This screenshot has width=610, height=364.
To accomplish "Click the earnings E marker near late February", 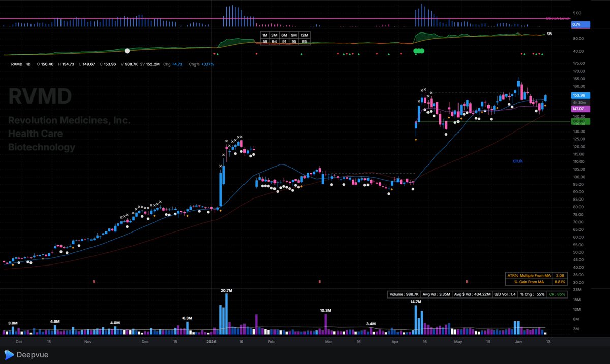I will tap(319, 281).
